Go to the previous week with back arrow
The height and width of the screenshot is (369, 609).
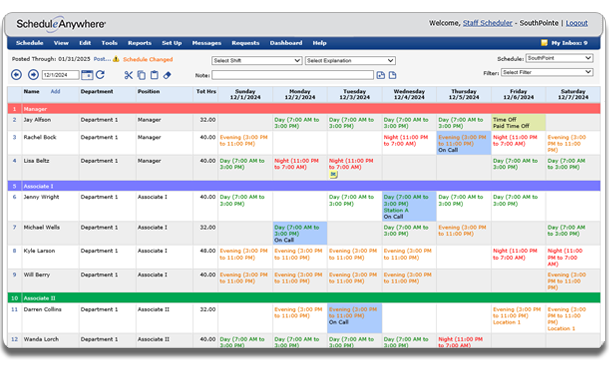(x=16, y=75)
